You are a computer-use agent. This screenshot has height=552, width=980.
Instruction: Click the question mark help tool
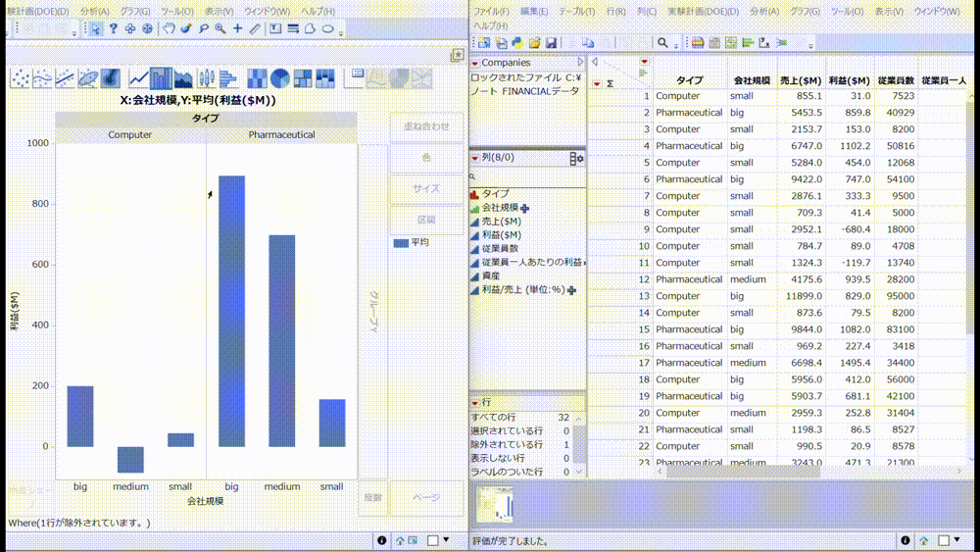[x=113, y=28]
